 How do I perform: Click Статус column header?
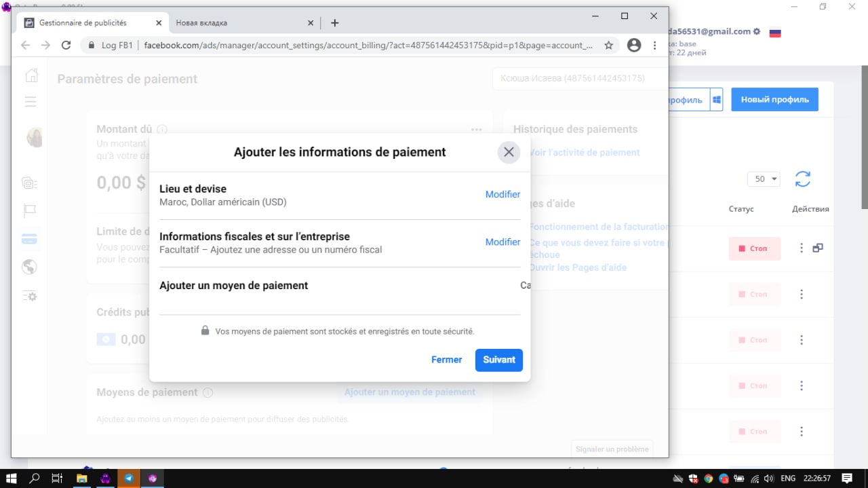point(741,209)
